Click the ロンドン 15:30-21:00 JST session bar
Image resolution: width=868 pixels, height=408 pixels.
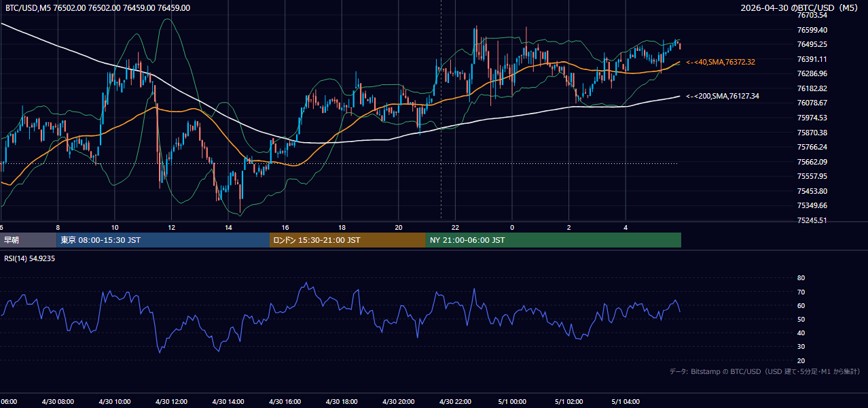click(x=348, y=240)
